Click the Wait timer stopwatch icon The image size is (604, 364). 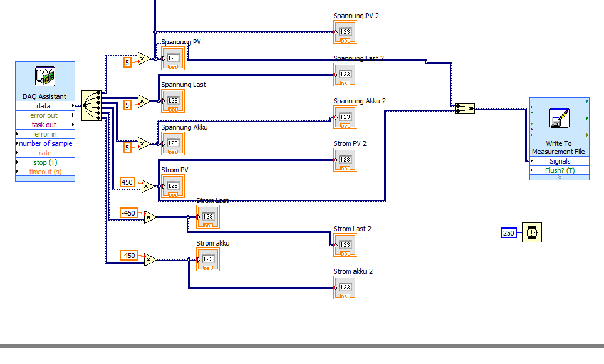(x=532, y=232)
